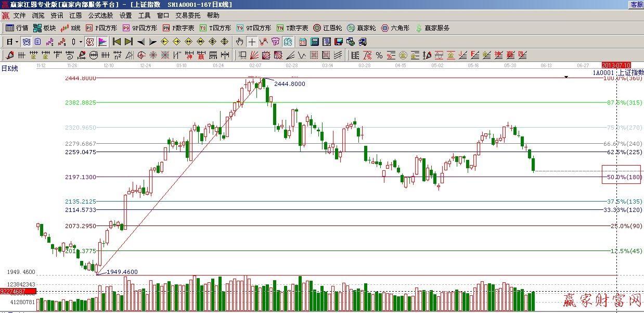Jump to first bar with skip-start arrow
This screenshot has width=644, height=313.
[x=117, y=42]
